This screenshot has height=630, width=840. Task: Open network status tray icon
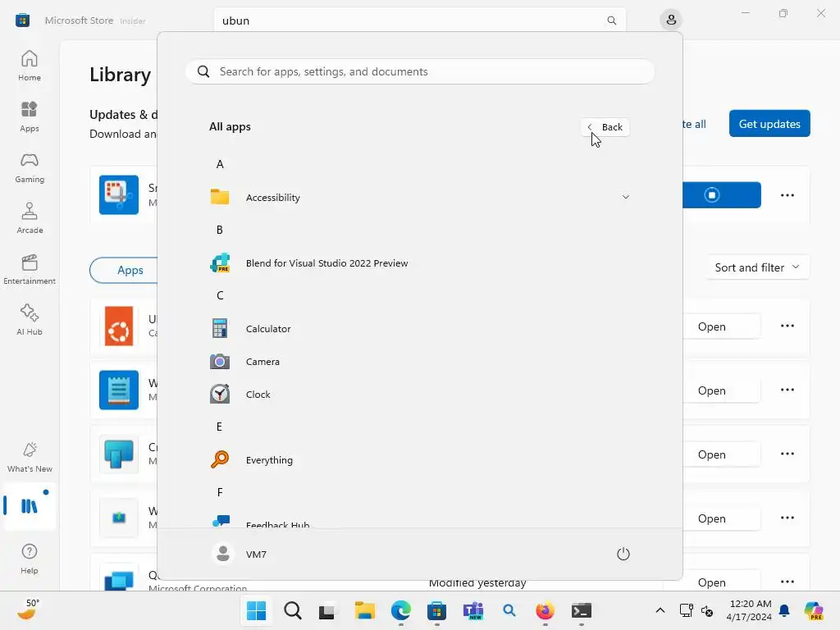[x=686, y=610]
